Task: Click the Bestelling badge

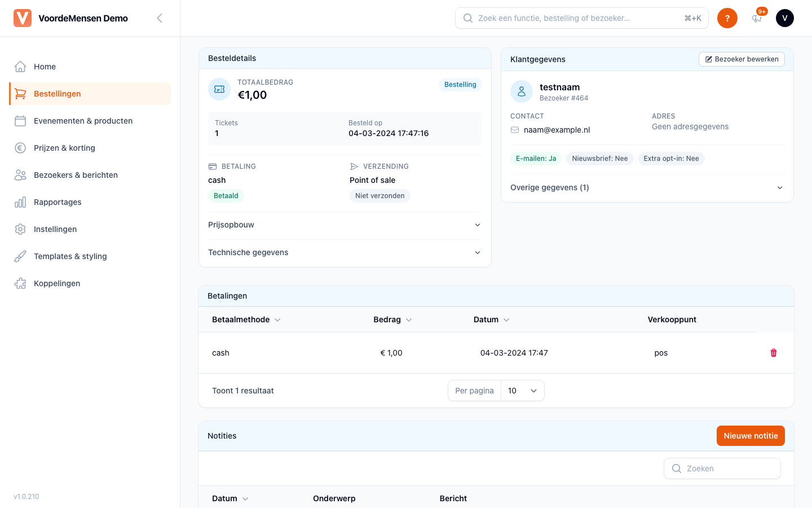Action: pyautogui.click(x=460, y=85)
